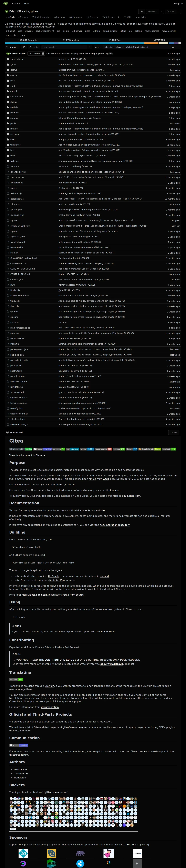Click the search magnifier icon button
The width and height of the screenshot is (186, 868).
click(x=90, y=47)
